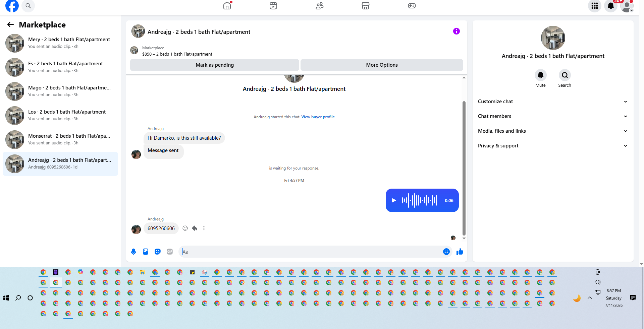Click the Facebook logo
The image size is (644, 329).
click(12, 5)
